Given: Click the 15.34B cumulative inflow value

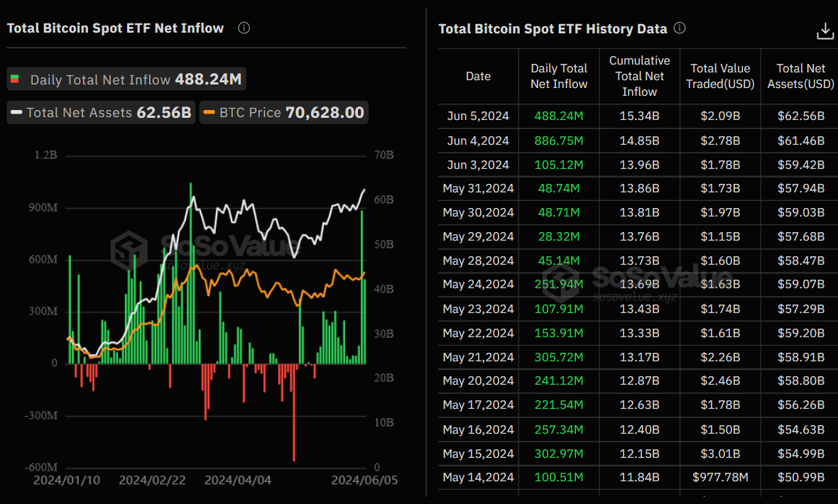Looking at the screenshot, I should click(x=639, y=116).
